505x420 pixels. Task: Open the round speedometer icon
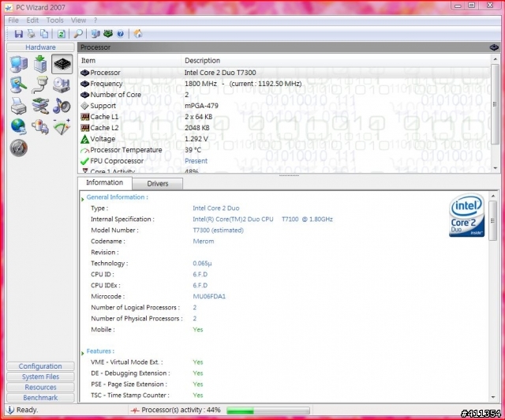click(x=19, y=148)
